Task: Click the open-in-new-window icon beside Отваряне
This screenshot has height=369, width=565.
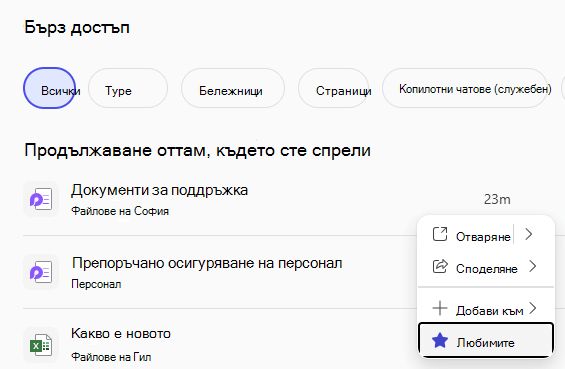Action: [x=440, y=234]
